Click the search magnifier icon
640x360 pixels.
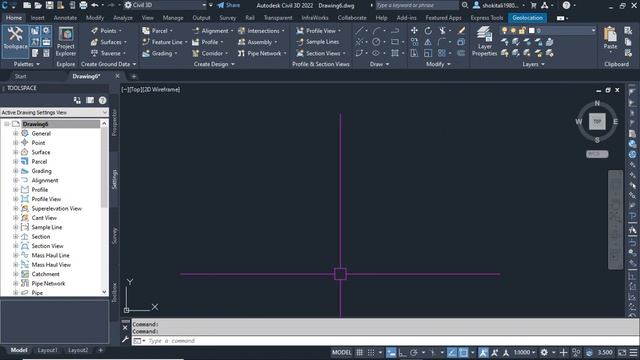(x=464, y=5)
